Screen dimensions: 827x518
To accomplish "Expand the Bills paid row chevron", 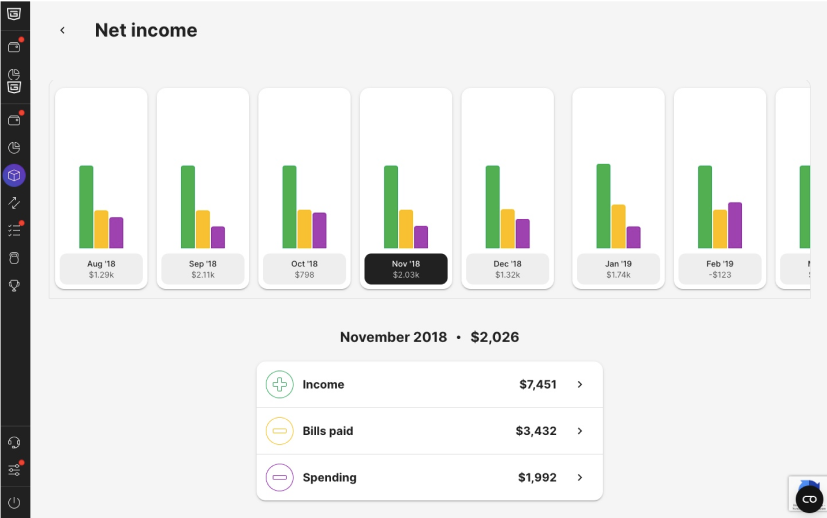I will coord(580,431).
